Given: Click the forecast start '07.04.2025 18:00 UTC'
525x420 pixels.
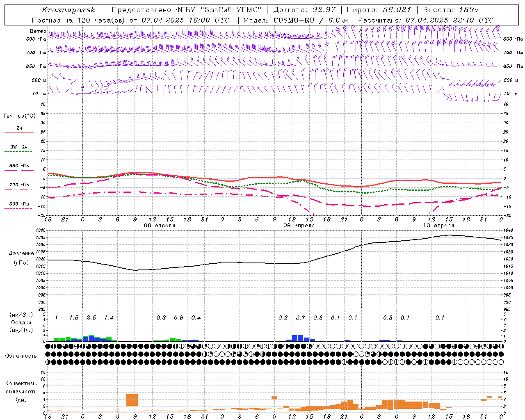Looking at the screenshot, I should 185,20.
